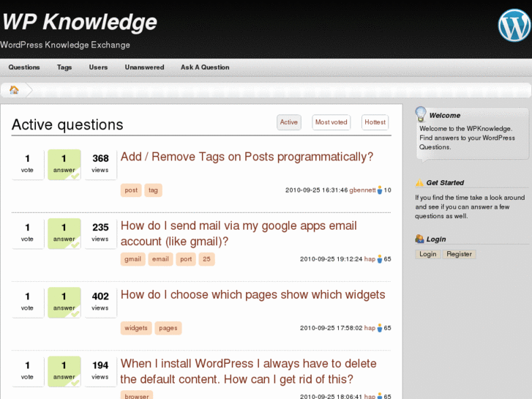Click the user badge icon on the google apps email row

point(380,259)
